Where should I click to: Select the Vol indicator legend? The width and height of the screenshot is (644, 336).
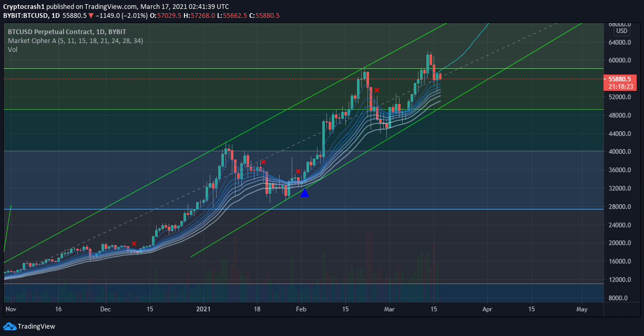[13, 49]
